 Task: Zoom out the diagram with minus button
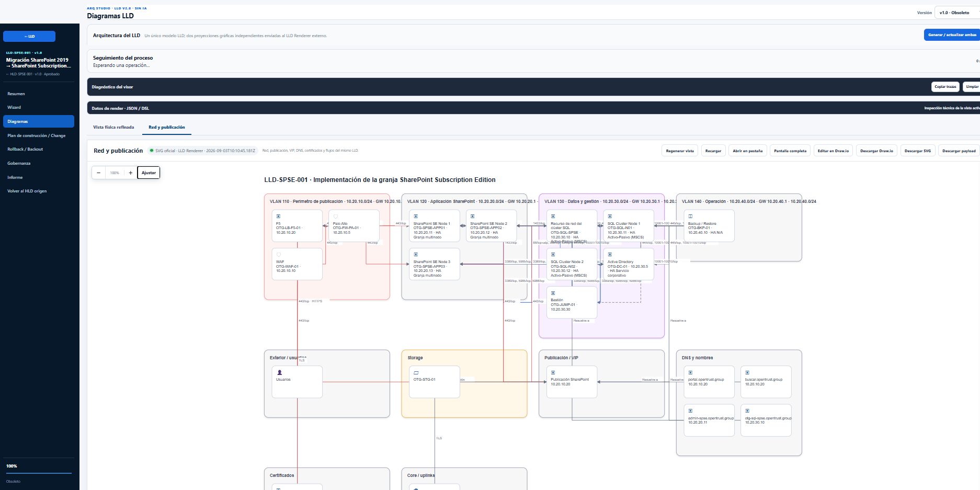pos(98,173)
